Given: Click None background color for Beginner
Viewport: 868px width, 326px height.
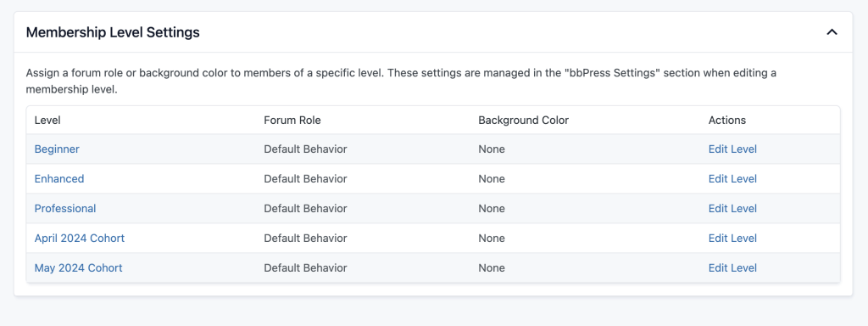Looking at the screenshot, I should [492, 149].
